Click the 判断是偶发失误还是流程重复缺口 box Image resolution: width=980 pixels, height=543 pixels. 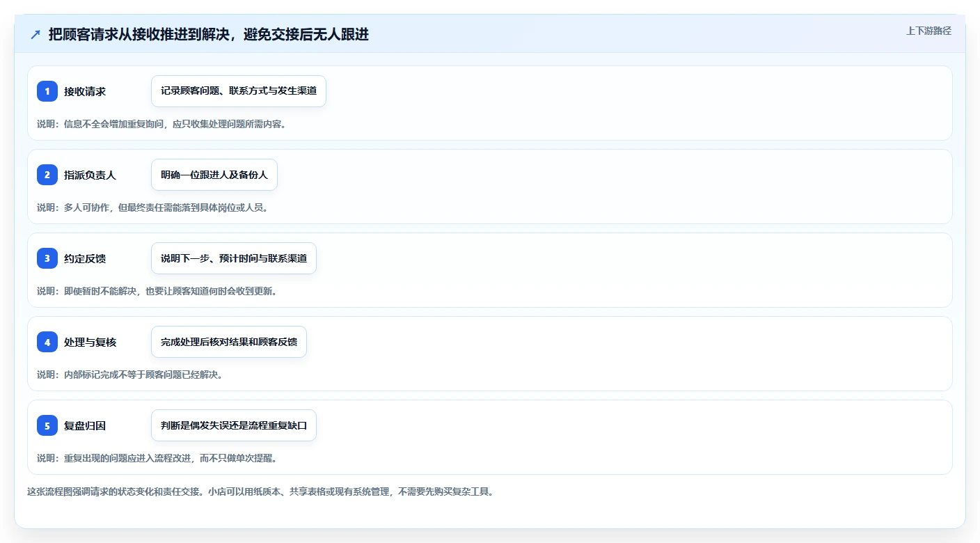click(x=234, y=425)
